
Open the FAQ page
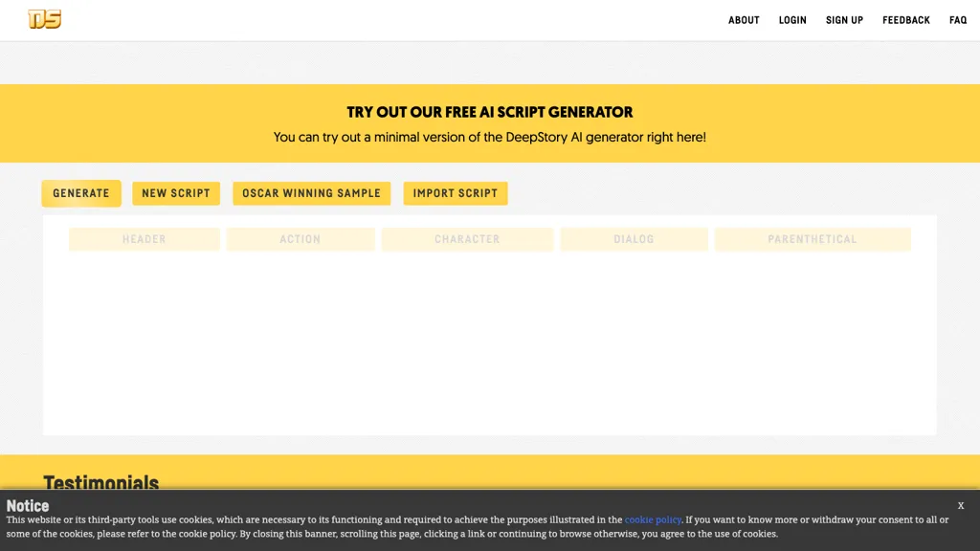958,20
